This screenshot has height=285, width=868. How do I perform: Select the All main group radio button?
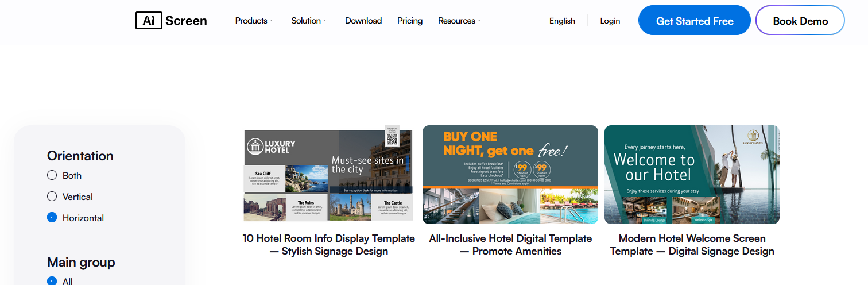pos(52,281)
